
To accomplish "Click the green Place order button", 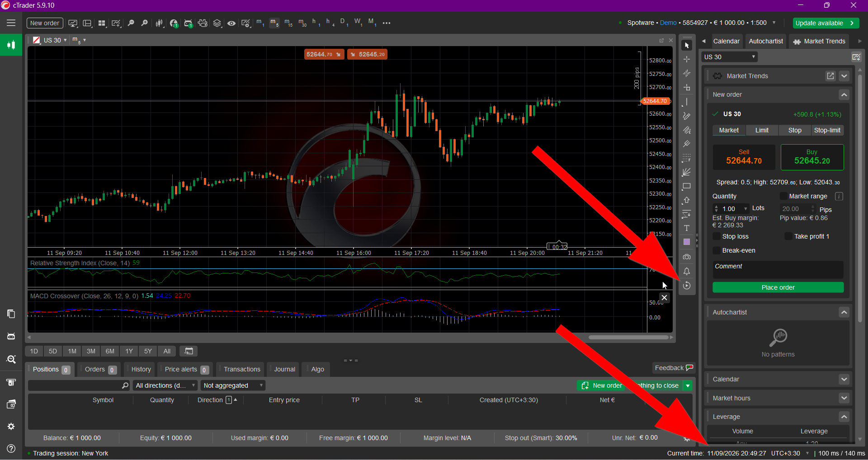I will [x=778, y=287].
